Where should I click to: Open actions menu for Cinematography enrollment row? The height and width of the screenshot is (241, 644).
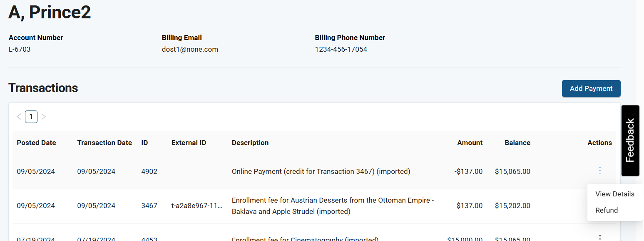(x=599, y=237)
